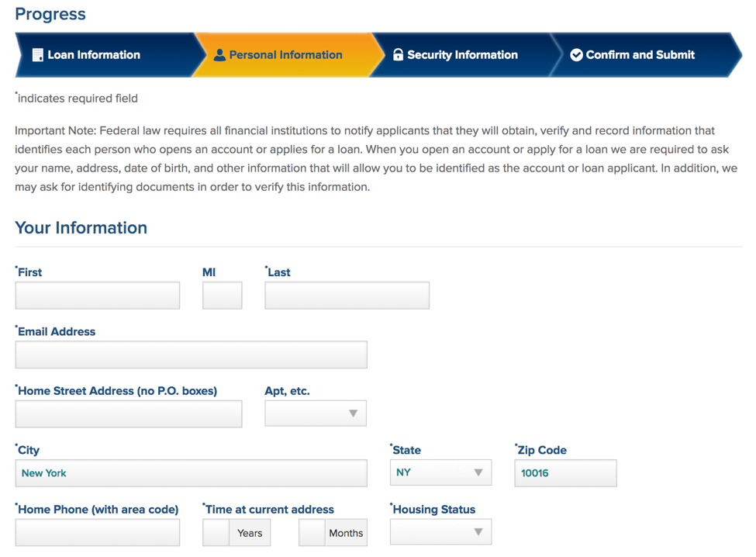Go to the Loan Information step label
This screenshot has height=557, width=756.
click(94, 55)
